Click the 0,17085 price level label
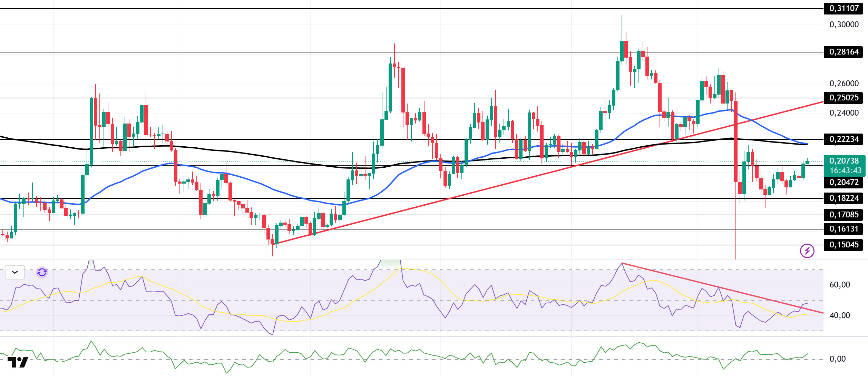868x382 pixels. point(843,215)
